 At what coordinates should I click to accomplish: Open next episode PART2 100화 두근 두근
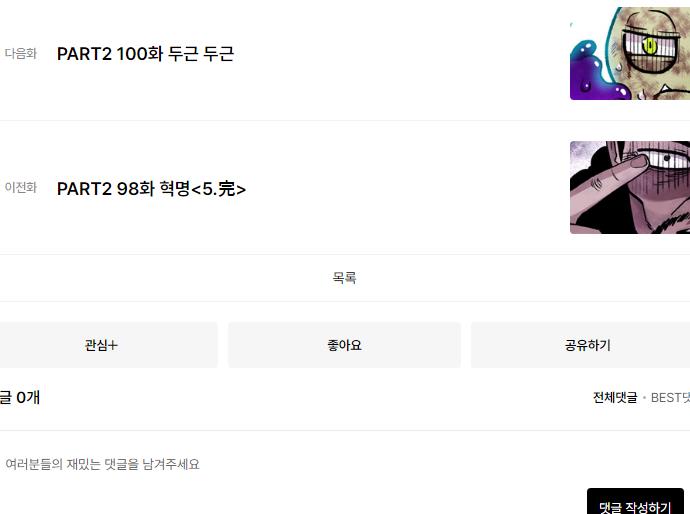click(145, 54)
